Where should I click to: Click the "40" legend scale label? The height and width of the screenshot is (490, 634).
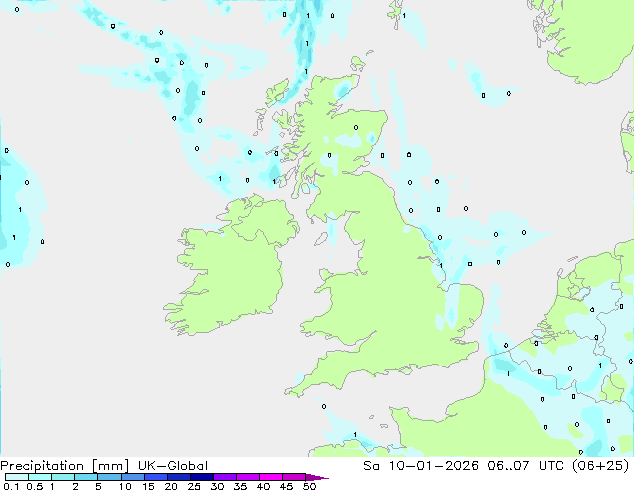263,486
